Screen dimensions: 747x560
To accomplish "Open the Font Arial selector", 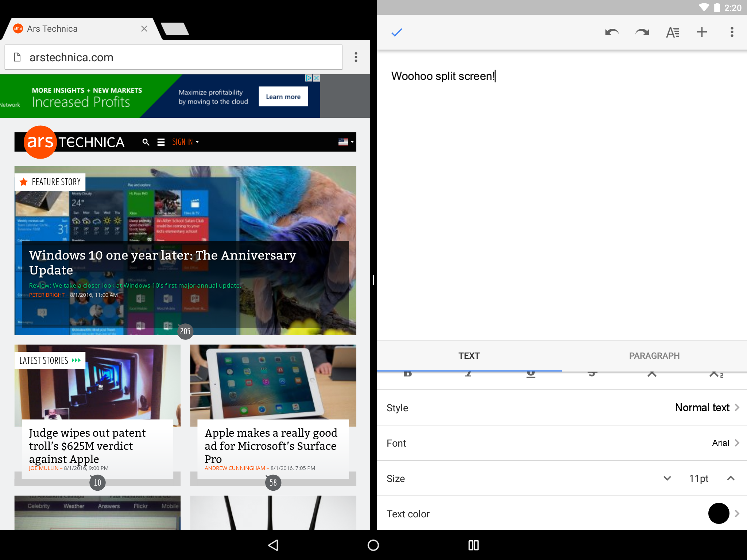I will (x=725, y=443).
